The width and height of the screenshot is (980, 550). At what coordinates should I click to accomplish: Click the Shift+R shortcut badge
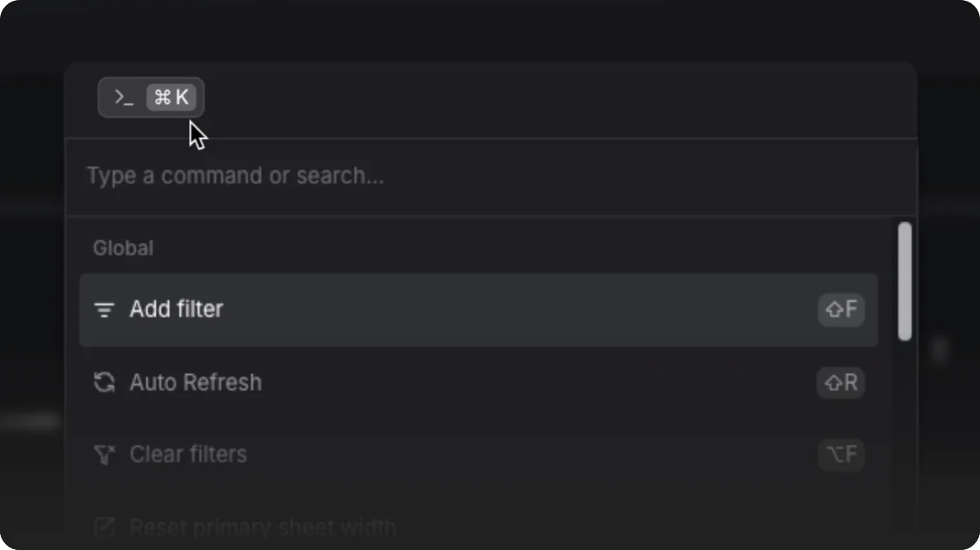[x=841, y=382]
